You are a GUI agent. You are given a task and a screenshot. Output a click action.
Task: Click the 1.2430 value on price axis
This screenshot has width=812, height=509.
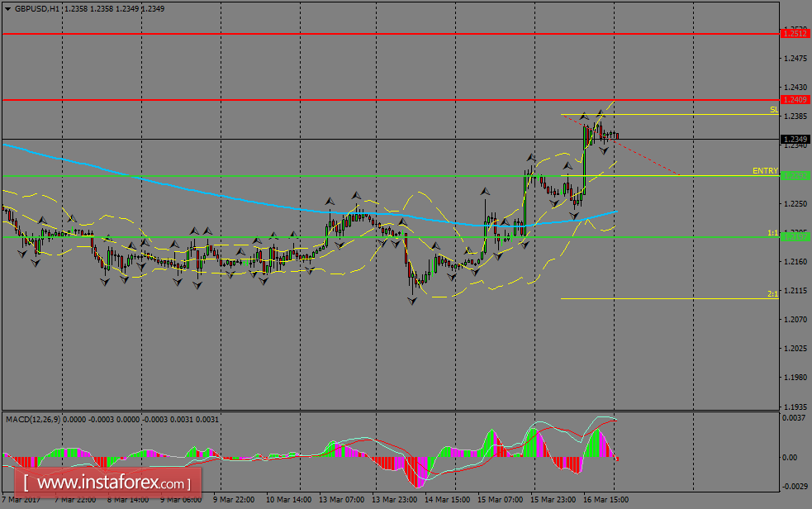tap(795, 88)
